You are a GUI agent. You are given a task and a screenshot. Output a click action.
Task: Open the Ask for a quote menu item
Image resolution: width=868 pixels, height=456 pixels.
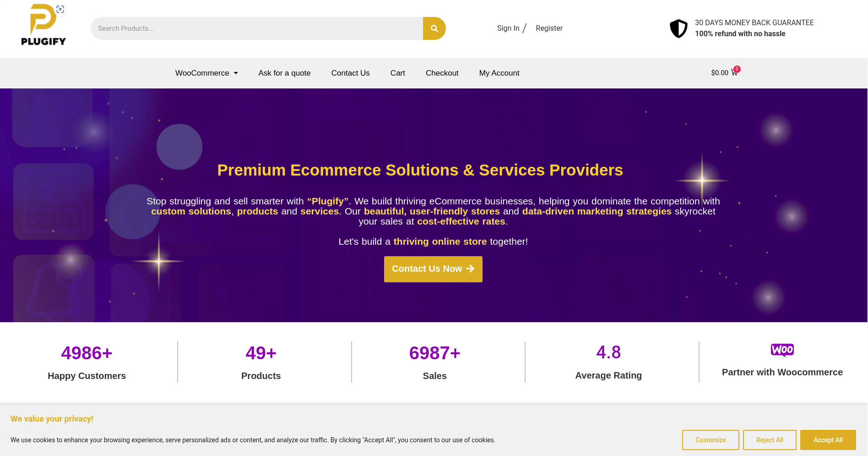(x=284, y=73)
